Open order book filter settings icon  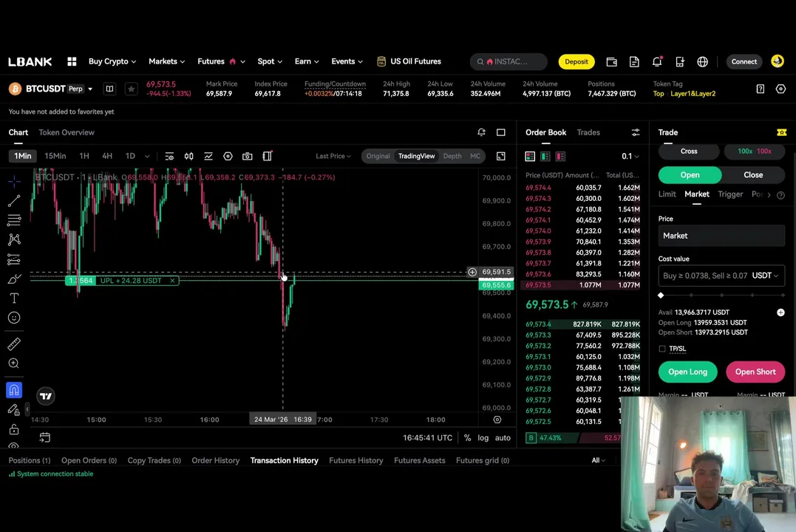point(636,132)
